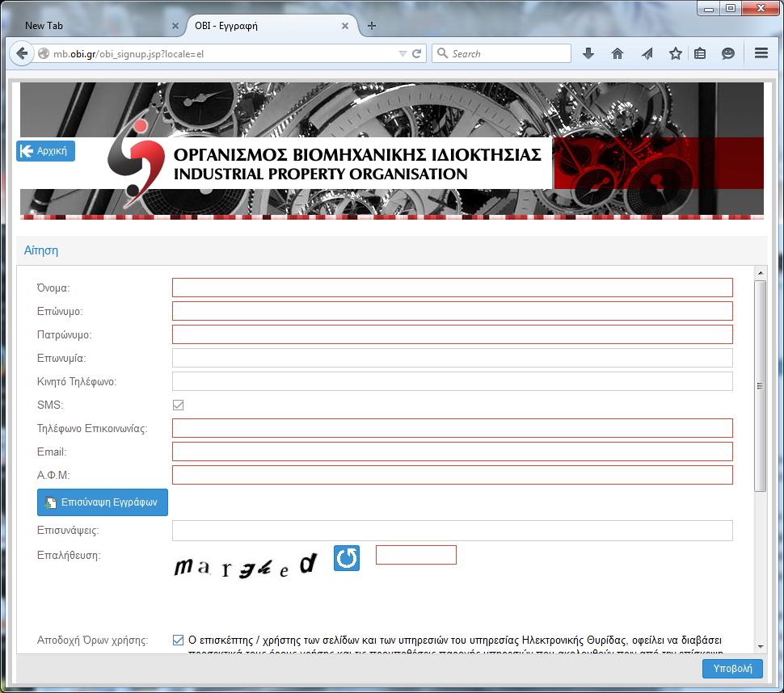Refresh the captcha image

point(347,558)
